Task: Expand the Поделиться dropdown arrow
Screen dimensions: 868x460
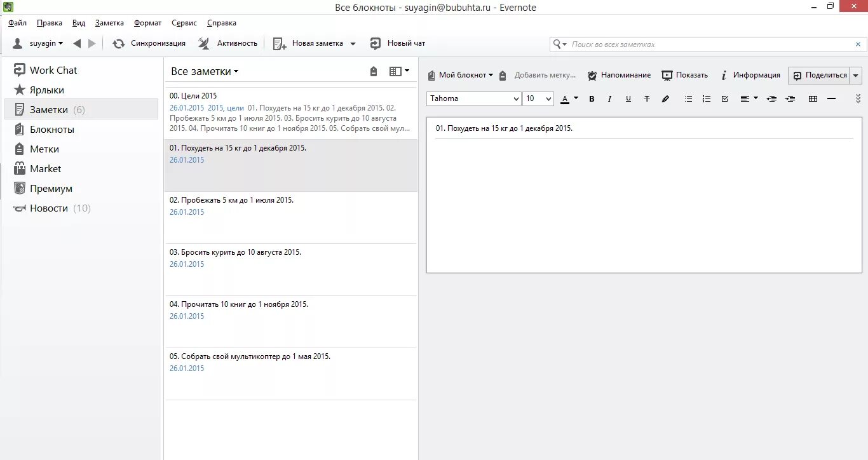Action: pyautogui.click(x=855, y=75)
